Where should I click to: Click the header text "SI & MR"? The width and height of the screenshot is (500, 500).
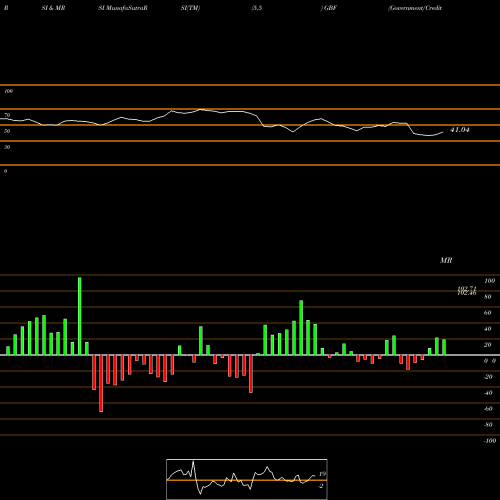(53, 8)
